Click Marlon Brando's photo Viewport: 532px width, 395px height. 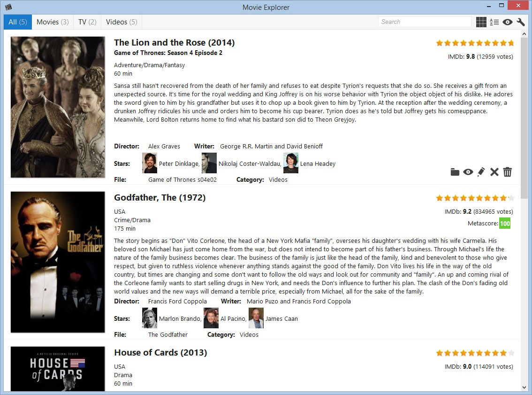[150, 318]
